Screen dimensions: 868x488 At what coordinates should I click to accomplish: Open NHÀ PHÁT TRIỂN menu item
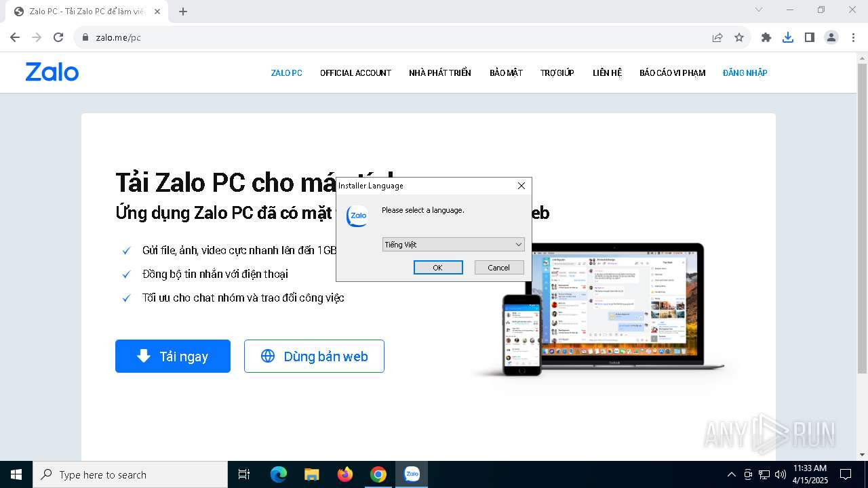[x=440, y=73]
